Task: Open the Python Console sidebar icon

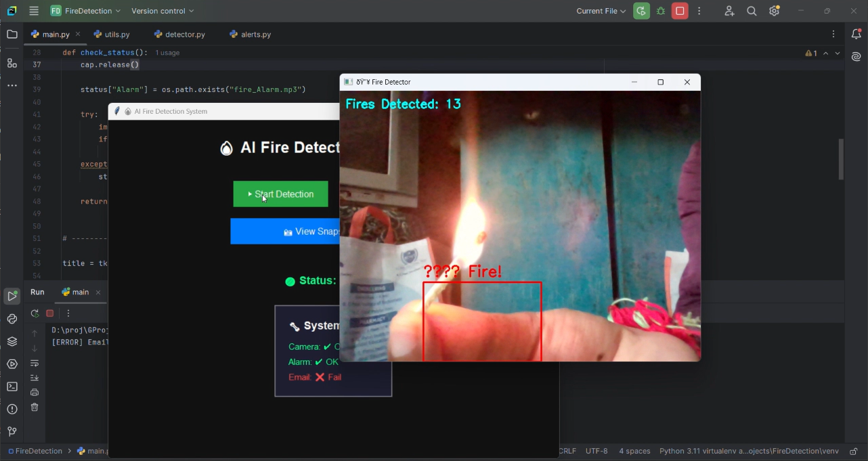Action: click(x=12, y=318)
